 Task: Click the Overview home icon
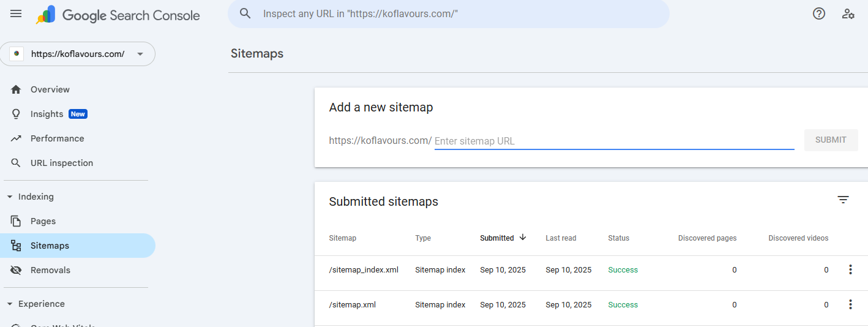point(16,89)
